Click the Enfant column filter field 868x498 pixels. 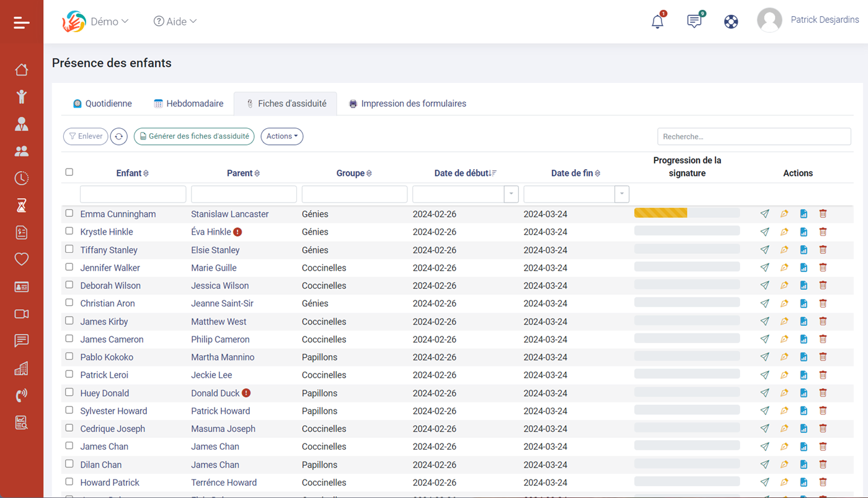pos(133,194)
